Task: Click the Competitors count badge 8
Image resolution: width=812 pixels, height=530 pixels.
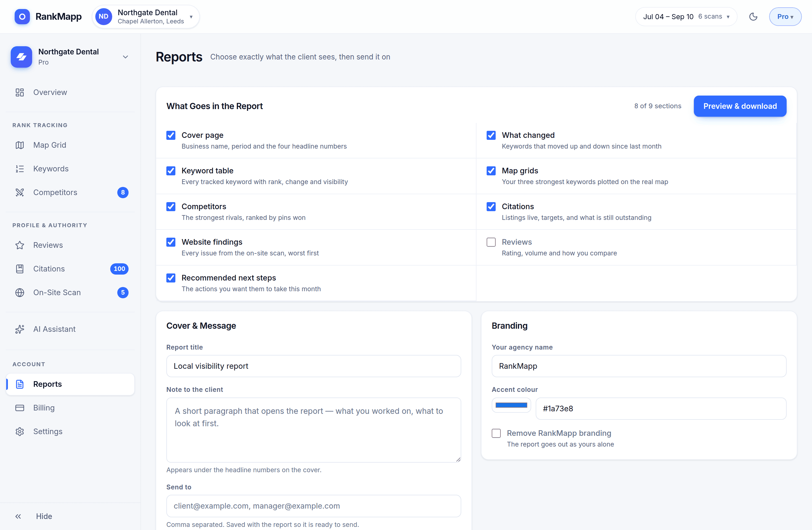Action: (x=123, y=192)
